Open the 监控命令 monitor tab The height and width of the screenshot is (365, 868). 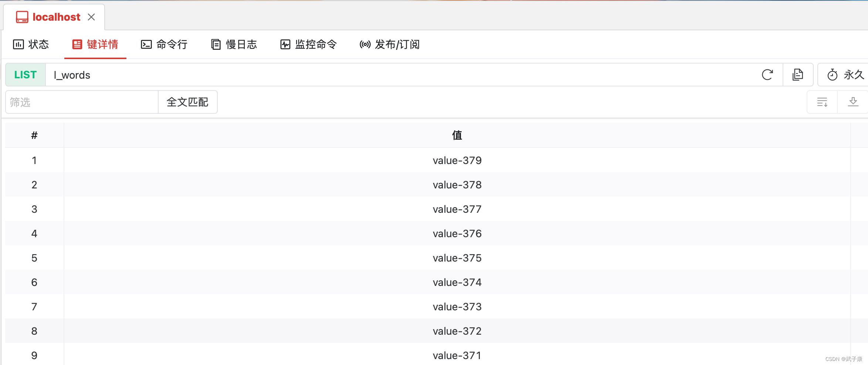(x=309, y=44)
